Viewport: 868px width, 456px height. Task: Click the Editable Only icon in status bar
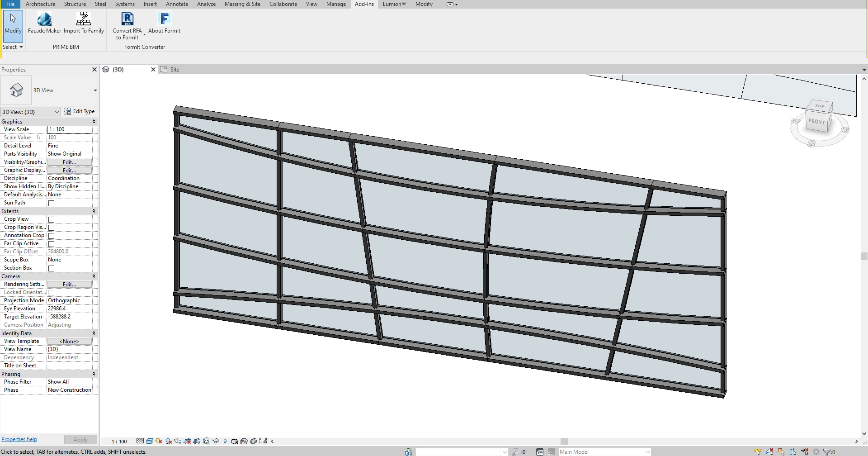(x=516, y=451)
